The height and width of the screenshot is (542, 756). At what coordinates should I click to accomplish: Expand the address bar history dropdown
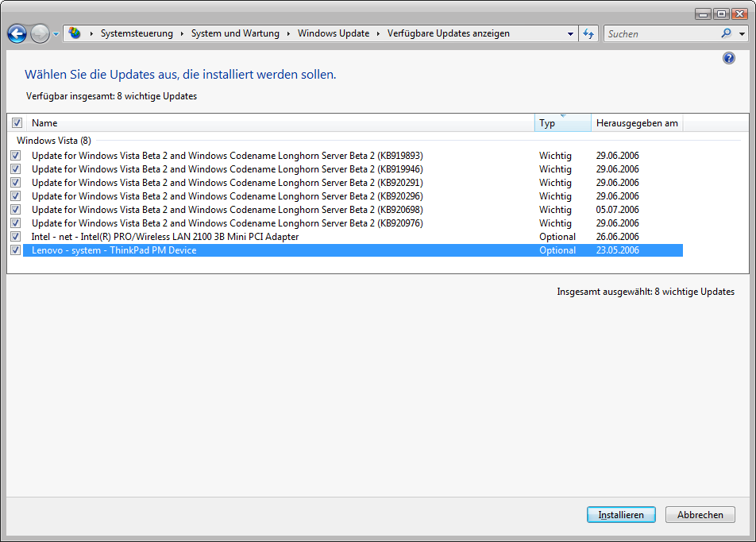point(570,34)
